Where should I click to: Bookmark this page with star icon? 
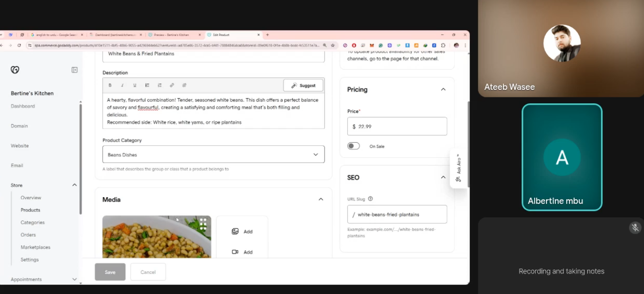pyautogui.click(x=333, y=45)
